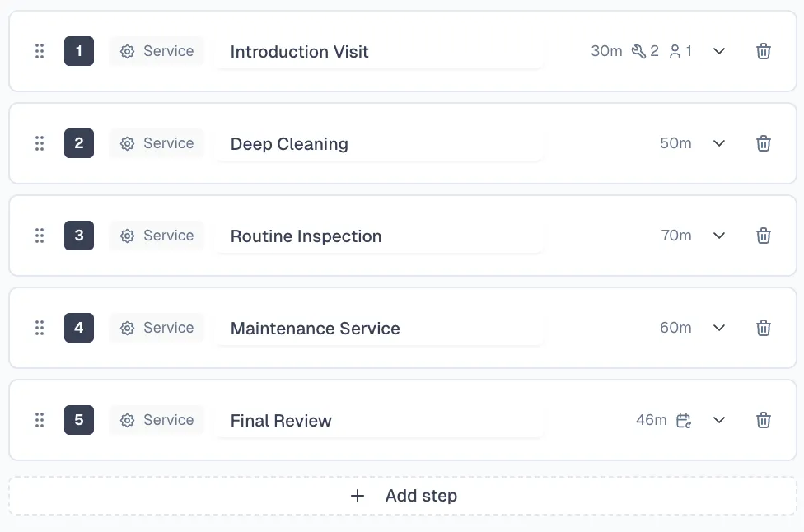Viewport: 804px width, 532px height.
Task: Click the drag handle on step 1
Action: [40, 51]
